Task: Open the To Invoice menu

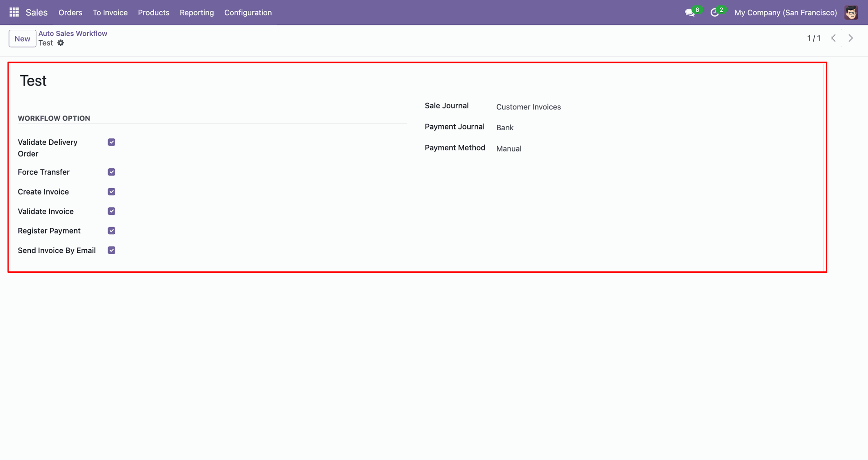Action: point(110,13)
